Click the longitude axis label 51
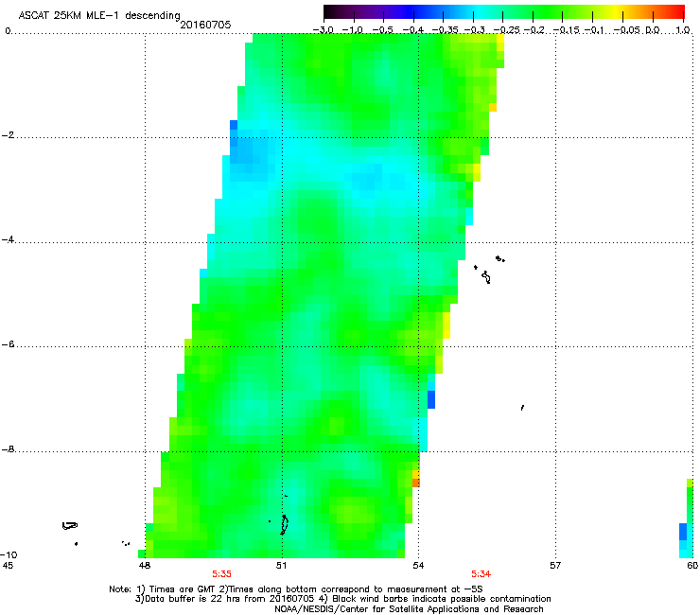Screen dimensions: 700x615 (281, 566)
